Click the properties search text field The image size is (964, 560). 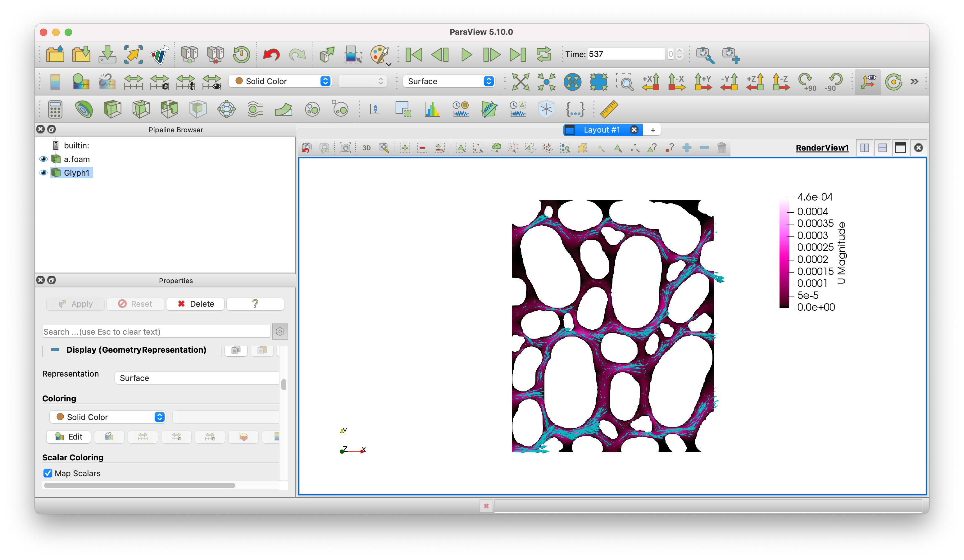coord(156,332)
